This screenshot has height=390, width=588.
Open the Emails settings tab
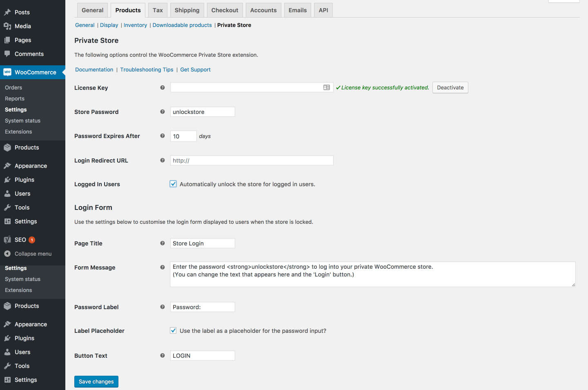(x=297, y=10)
